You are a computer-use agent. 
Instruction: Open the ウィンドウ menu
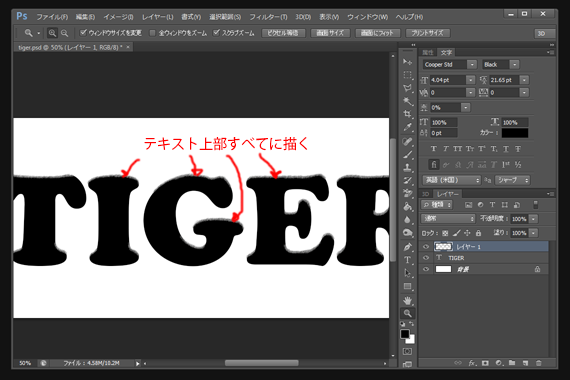point(368,17)
